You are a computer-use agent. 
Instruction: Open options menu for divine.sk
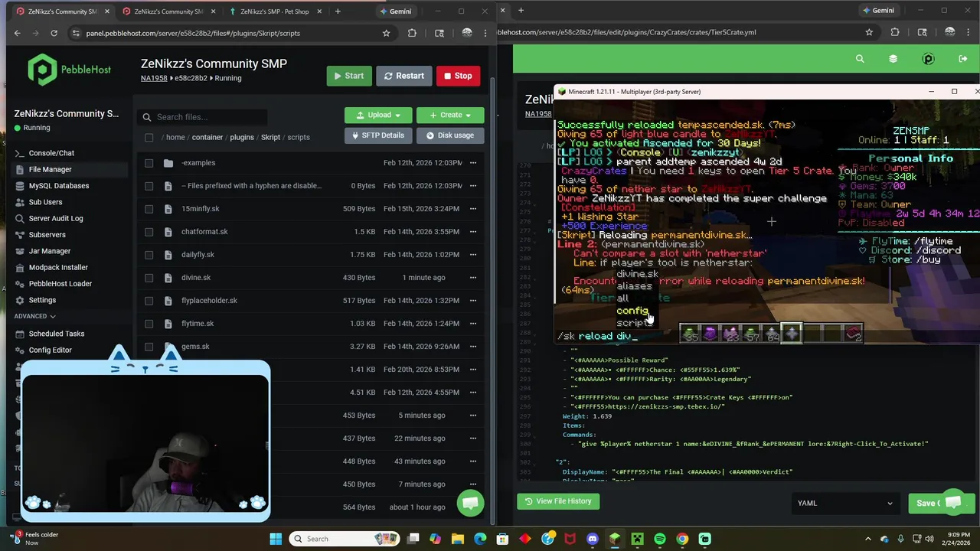click(473, 278)
